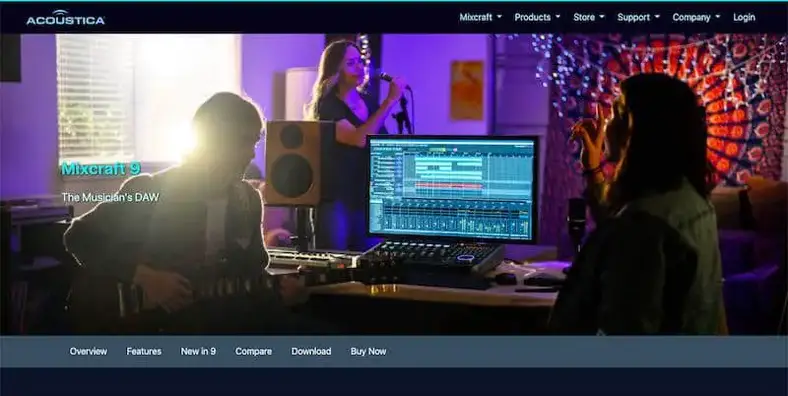Click the Buy Now link
This screenshot has height=396, width=788.
pyautogui.click(x=368, y=351)
